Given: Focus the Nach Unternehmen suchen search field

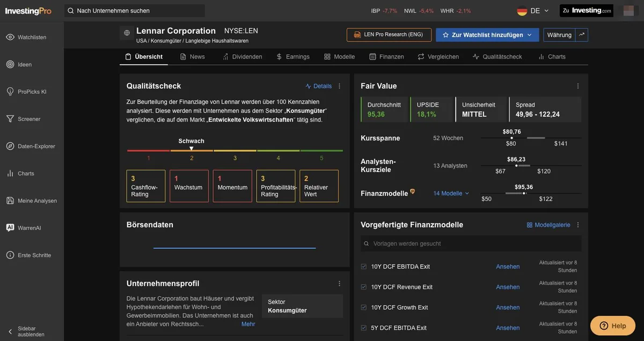Looking at the screenshot, I should pyautogui.click(x=135, y=11).
